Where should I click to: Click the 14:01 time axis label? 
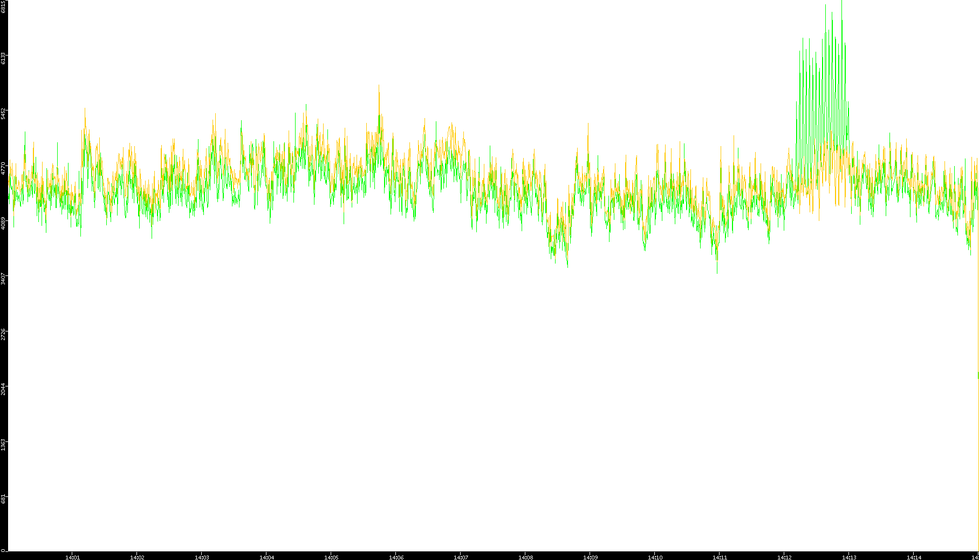pos(72,557)
